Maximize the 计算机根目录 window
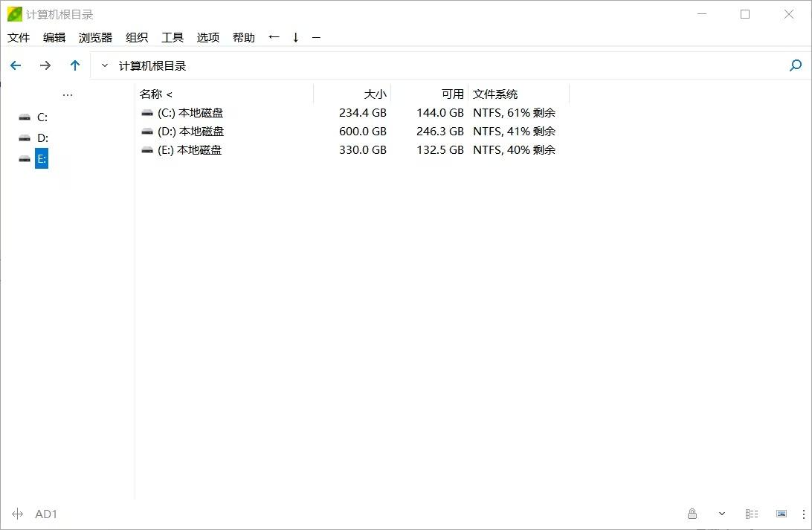The width and height of the screenshot is (812, 530). (745, 14)
